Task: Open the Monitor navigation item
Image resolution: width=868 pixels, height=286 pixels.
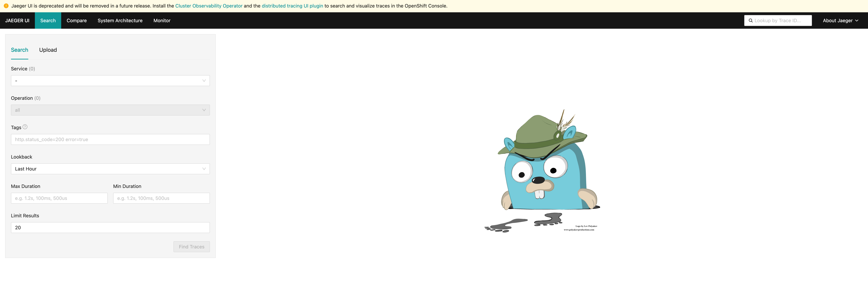Action: click(x=162, y=21)
